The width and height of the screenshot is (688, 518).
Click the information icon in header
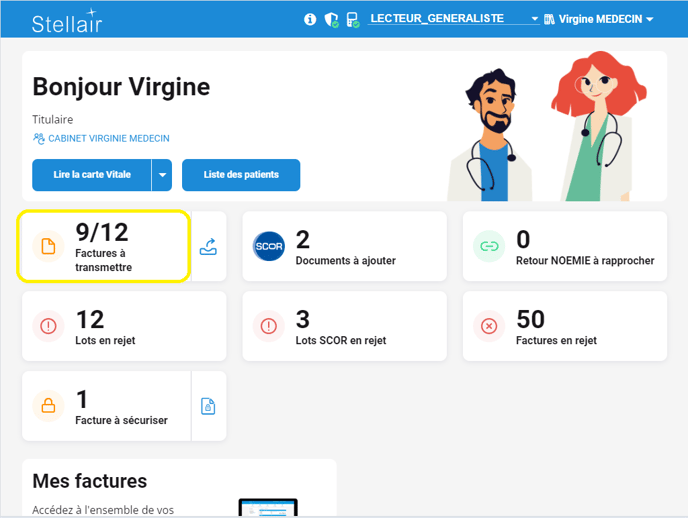(x=310, y=19)
